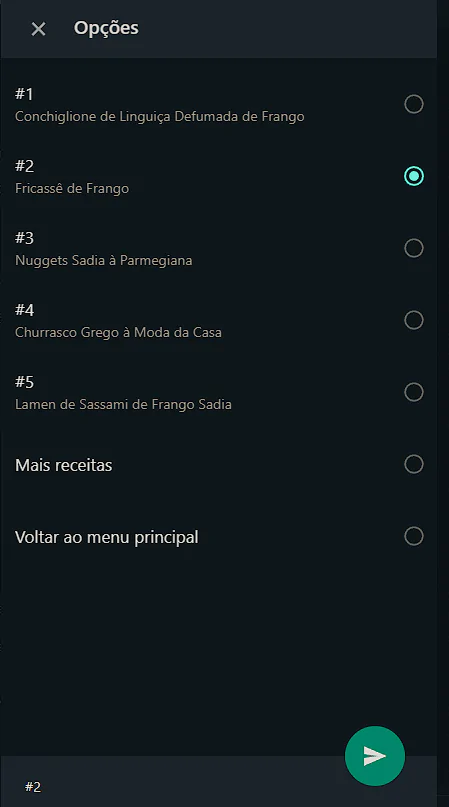Close the Opções panel with the X icon
The image size is (449, 807).
(x=38, y=29)
